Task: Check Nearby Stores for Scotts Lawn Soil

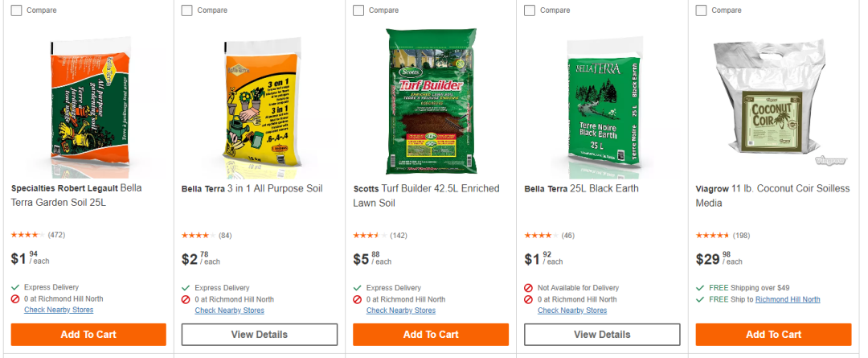Action: (401, 311)
